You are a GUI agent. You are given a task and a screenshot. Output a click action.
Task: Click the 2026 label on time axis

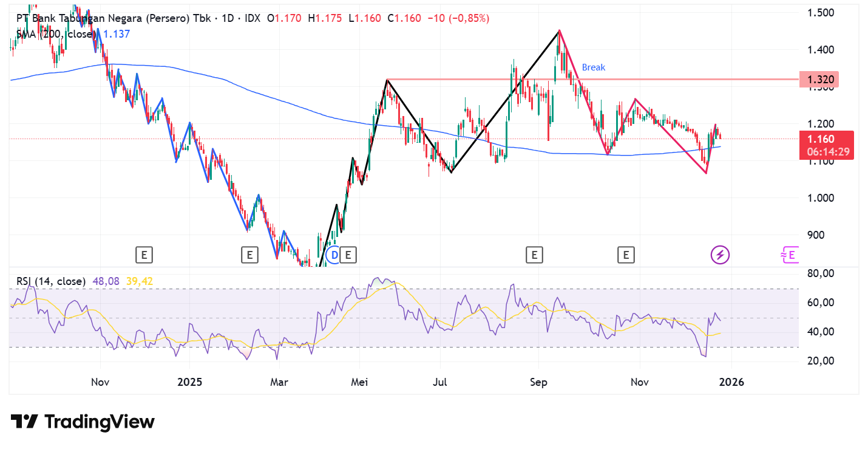(x=731, y=382)
